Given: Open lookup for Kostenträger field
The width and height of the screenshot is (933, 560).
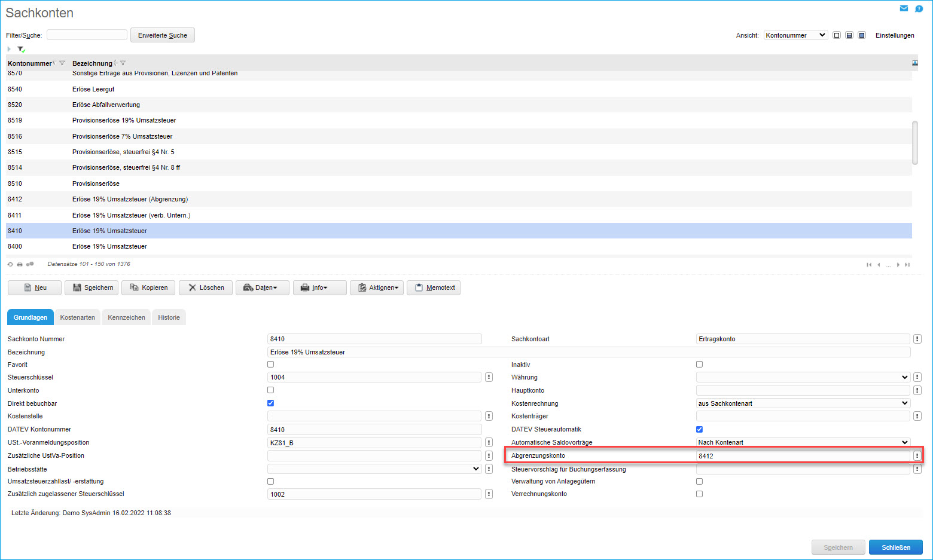Looking at the screenshot, I should click(x=917, y=416).
